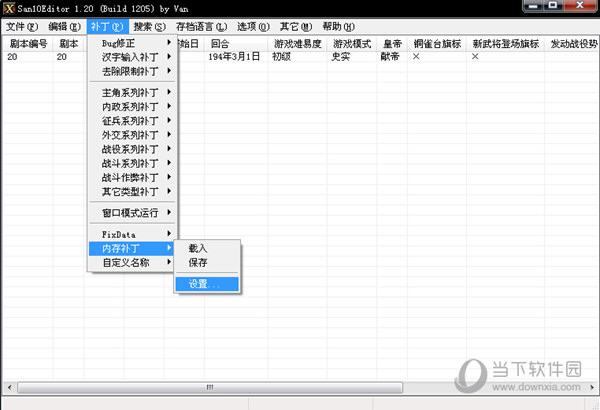Expand the 自定义名称 submenu
The height and width of the screenshot is (410, 600).
pos(132,263)
